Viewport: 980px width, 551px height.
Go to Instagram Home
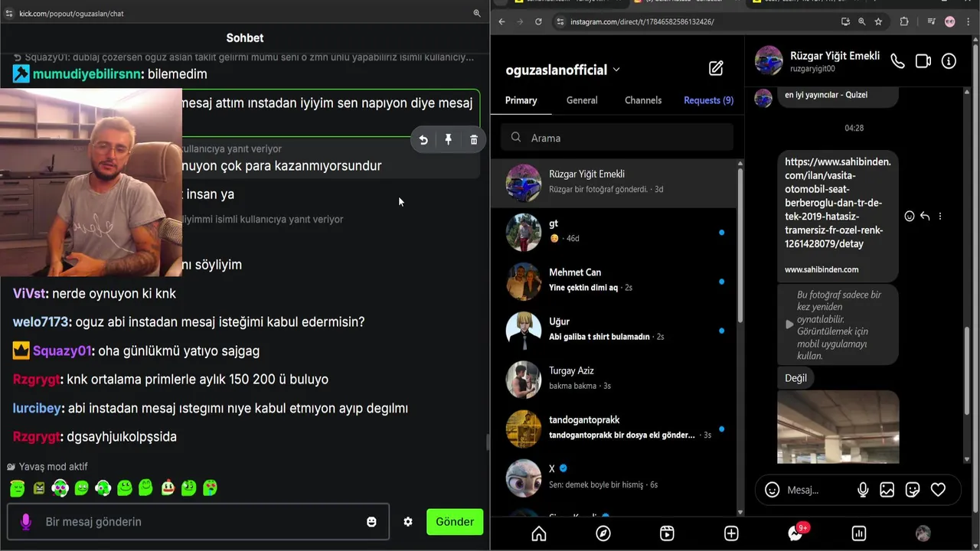click(x=539, y=533)
